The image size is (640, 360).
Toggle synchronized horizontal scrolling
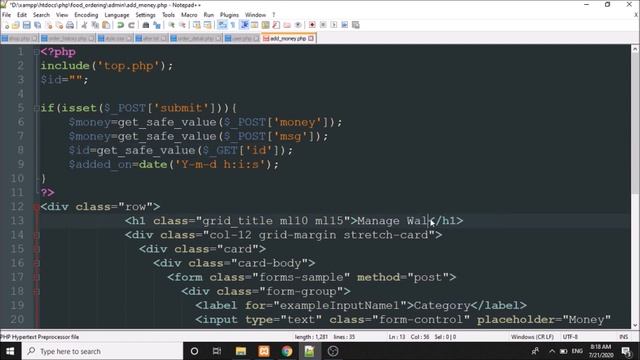(x=207, y=25)
